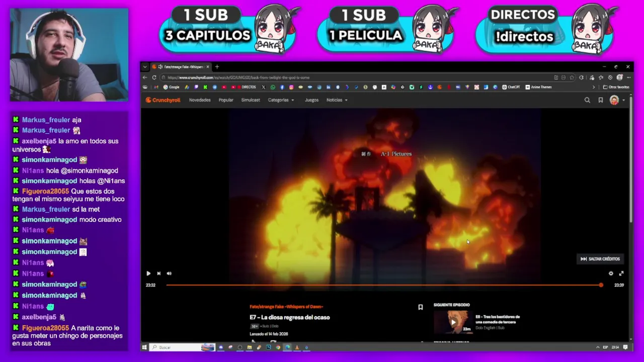Expand the Categorías dropdown

tap(281, 100)
